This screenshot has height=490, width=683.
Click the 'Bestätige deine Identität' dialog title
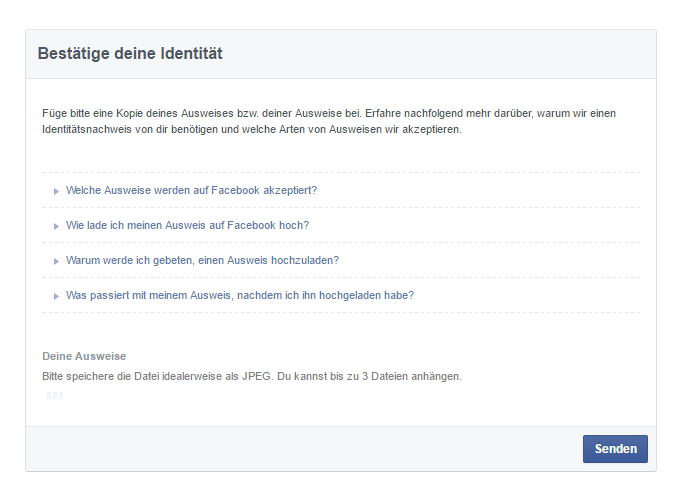130,54
